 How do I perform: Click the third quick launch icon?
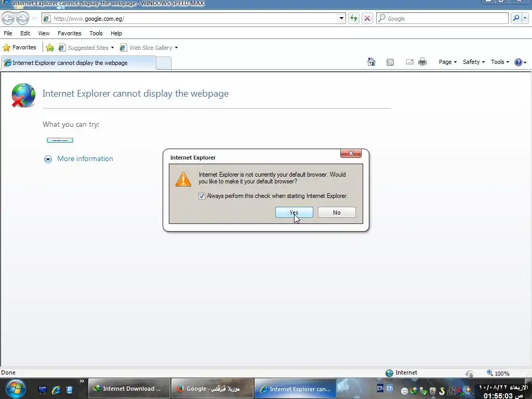[69, 390]
